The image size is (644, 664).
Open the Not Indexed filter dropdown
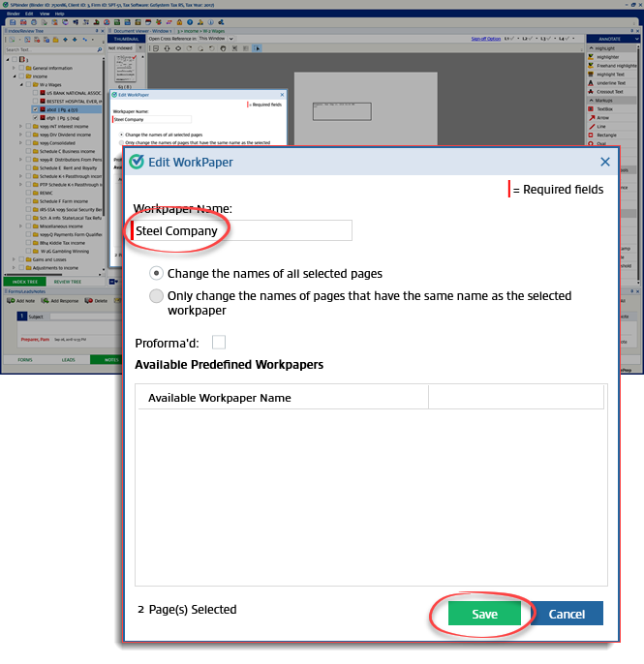(140, 47)
